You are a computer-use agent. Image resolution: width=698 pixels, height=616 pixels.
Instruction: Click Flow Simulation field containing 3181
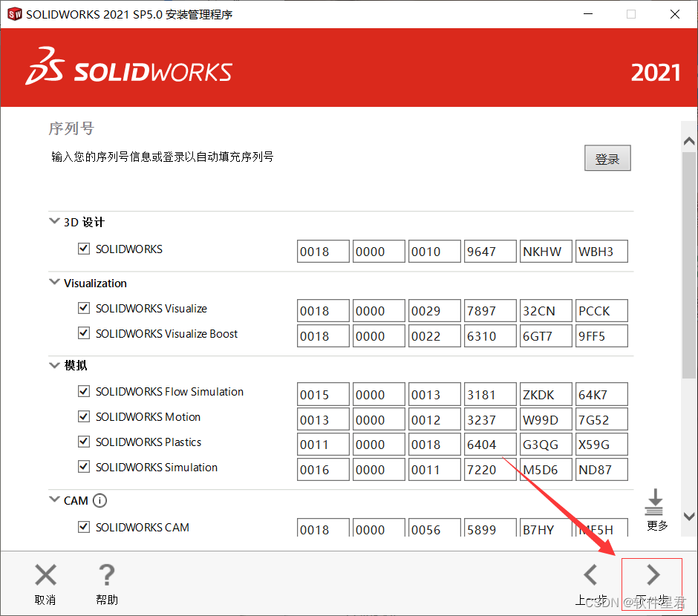click(490, 394)
